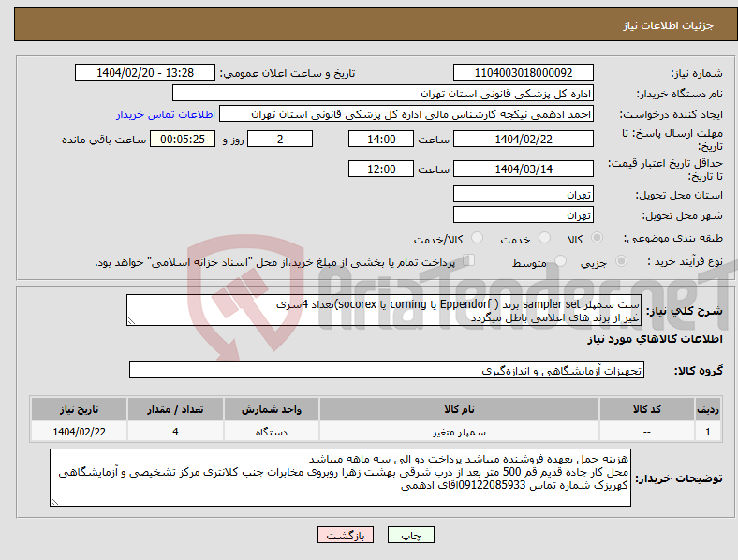Screen dimensions: 738x560
Task: Click the announcement date field 1404/02/20 - 13:28
Action: click(x=145, y=73)
